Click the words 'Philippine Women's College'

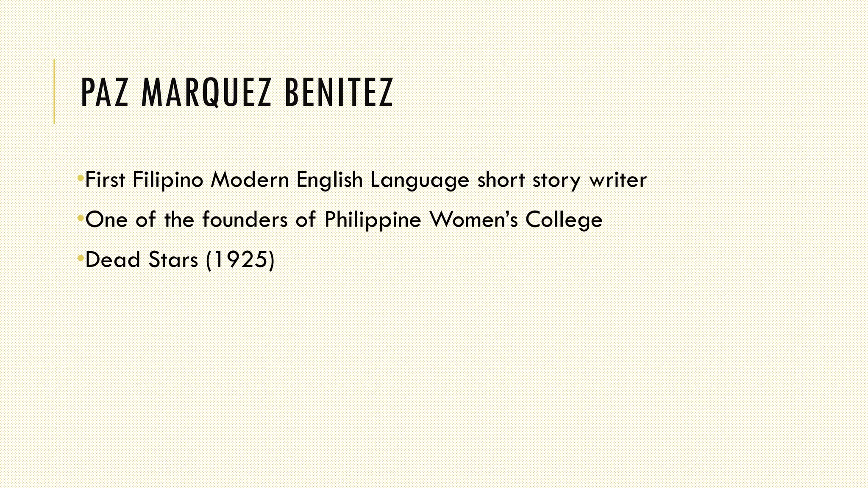pyautogui.click(x=463, y=220)
